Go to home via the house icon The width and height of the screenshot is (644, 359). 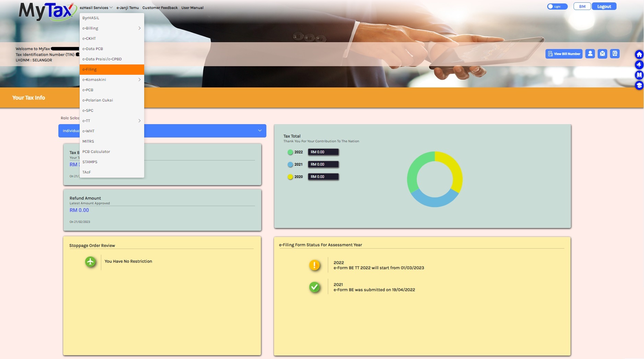click(x=639, y=55)
